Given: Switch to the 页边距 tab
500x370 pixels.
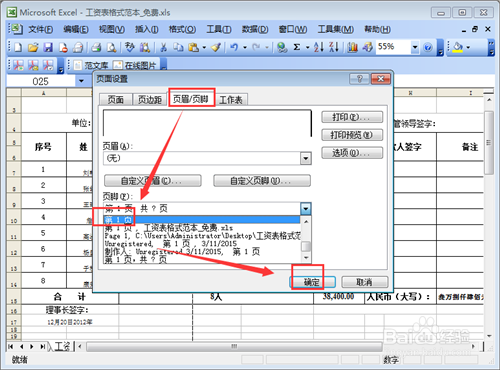Looking at the screenshot, I should [x=150, y=99].
